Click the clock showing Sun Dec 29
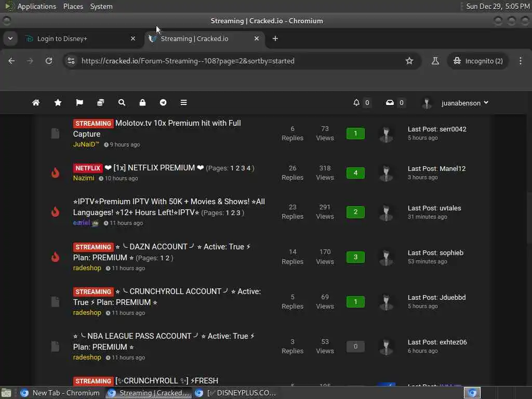Viewport: 532px width, 399px height. pyautogui.click(x=498, y=6)
